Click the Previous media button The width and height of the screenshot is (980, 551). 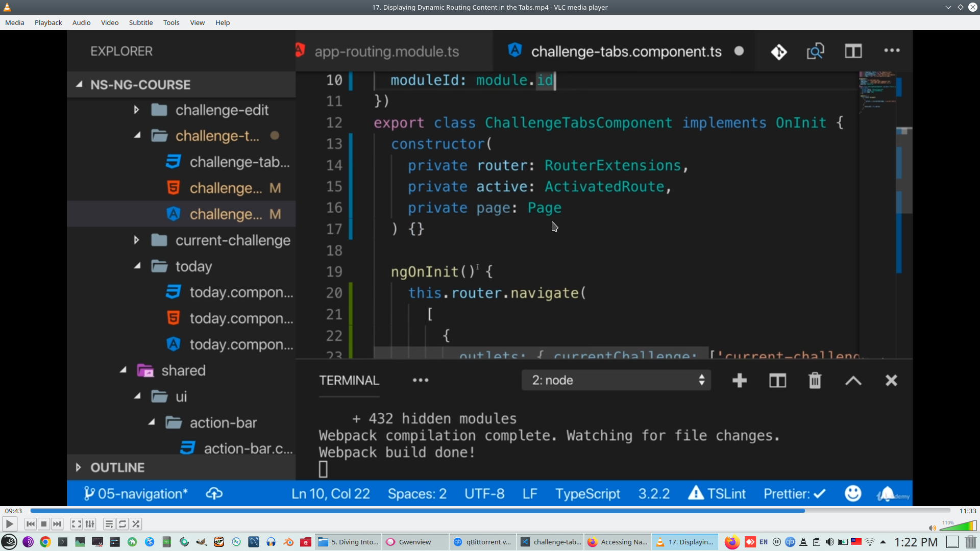[31, 524]
